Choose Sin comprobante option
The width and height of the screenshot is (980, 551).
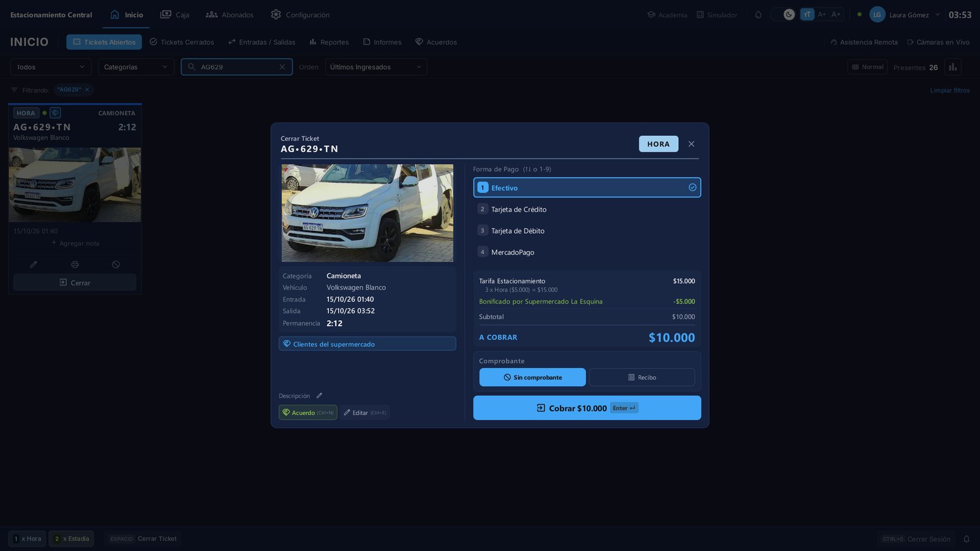(x=532, y=377)
